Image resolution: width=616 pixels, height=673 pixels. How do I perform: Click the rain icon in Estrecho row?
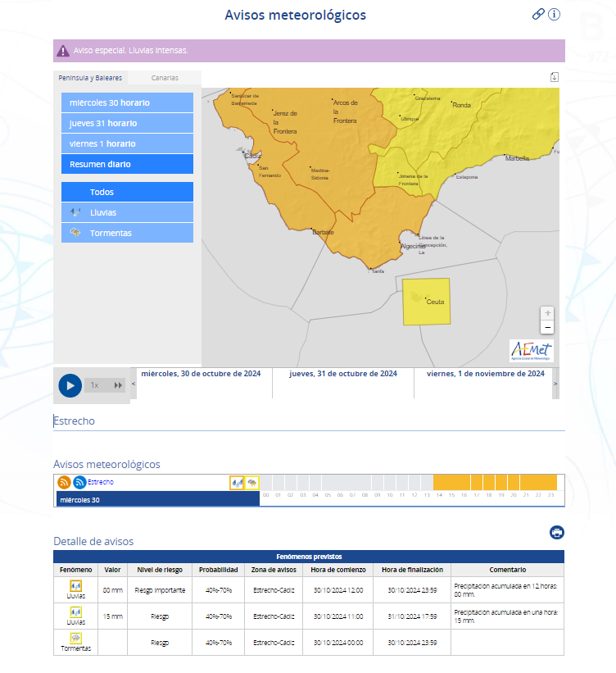(x=237, y=483)
